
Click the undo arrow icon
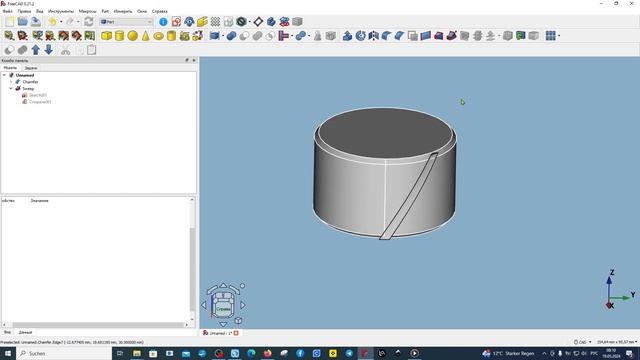point(52,22)
